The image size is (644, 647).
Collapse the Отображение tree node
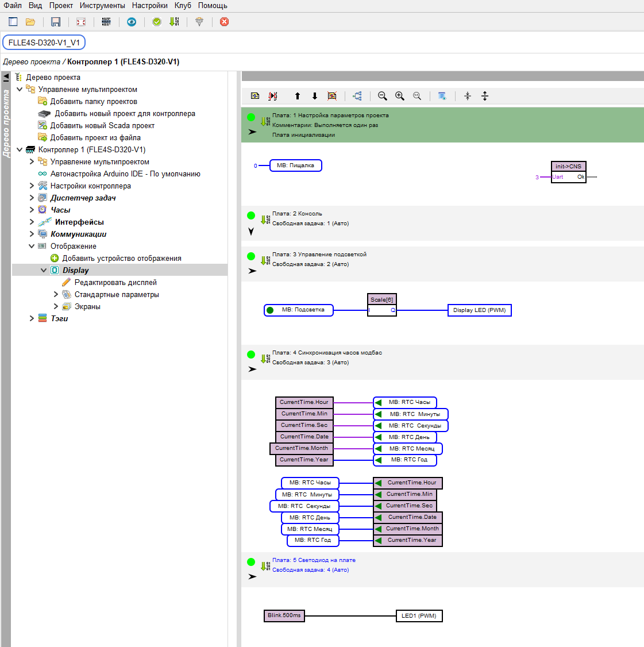32,246
